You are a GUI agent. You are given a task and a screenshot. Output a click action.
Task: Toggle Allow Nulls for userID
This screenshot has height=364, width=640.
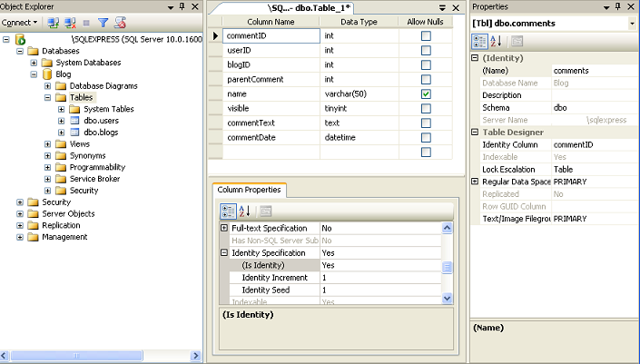click(426, 50)
